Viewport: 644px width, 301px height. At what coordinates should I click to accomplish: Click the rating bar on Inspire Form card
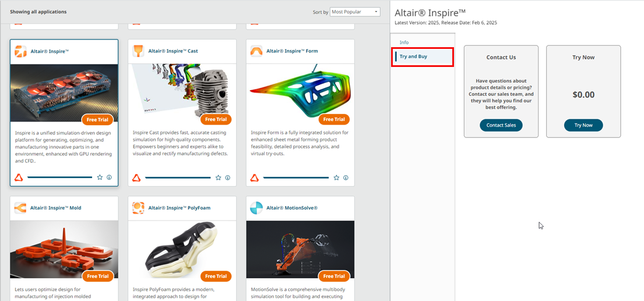(296, 178)
